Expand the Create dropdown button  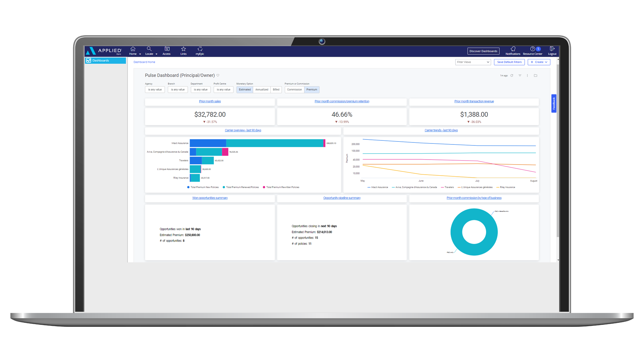[539, 62]
